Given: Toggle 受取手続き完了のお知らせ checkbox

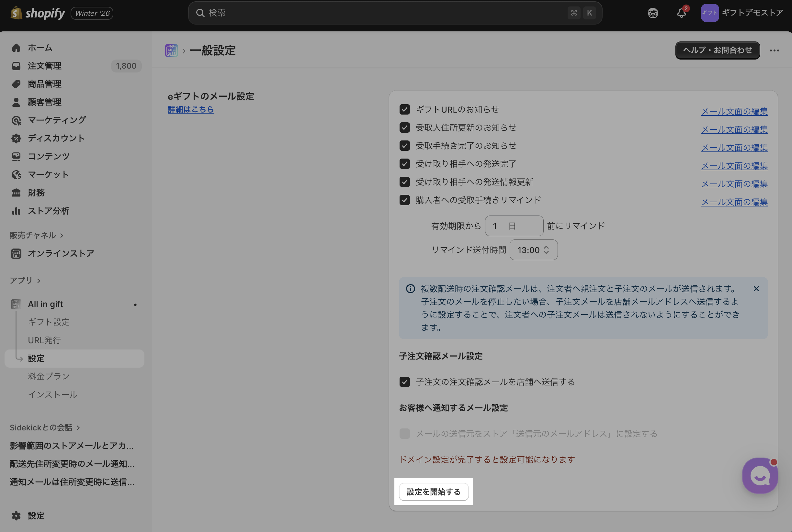Looking at the screenshot, I should point(405,146).
